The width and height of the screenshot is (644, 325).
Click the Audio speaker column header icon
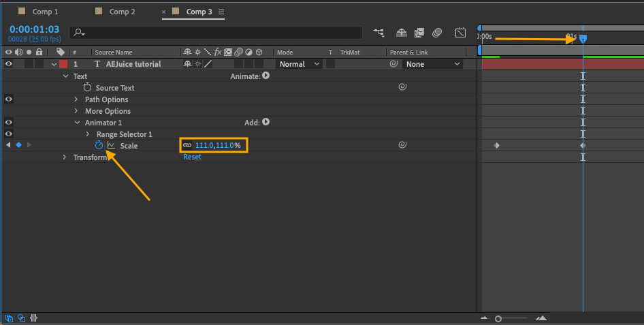tap(18, 52)
